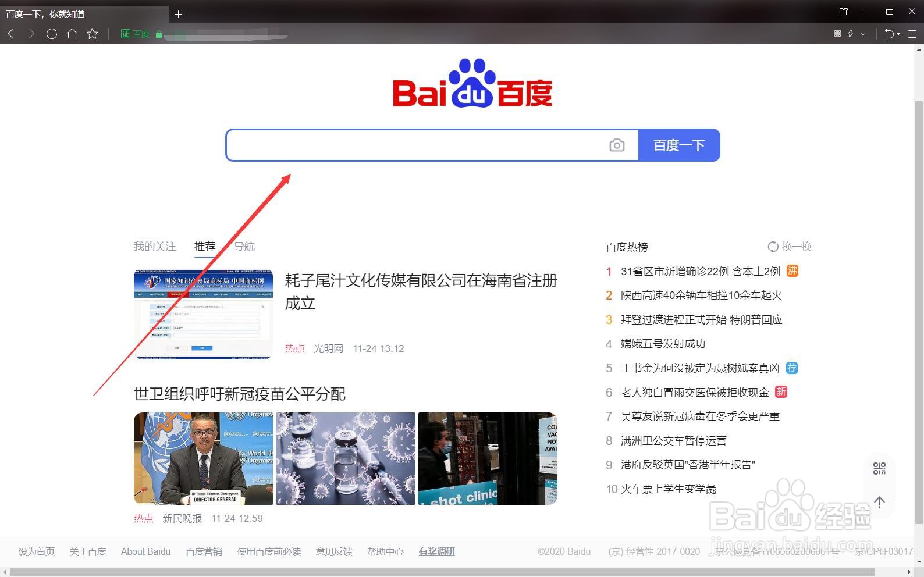Reload the page with the refresh icon
Viewport: 924px width, 577px height.
[x=51, y=34]
